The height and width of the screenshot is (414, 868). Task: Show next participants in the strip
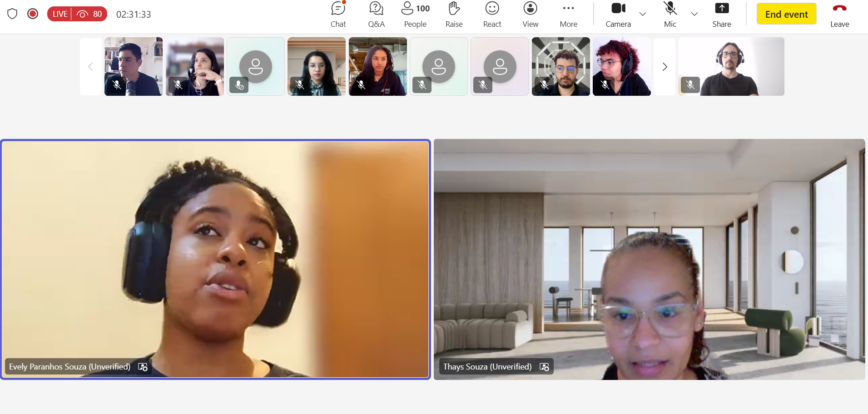(x=665, y=67)
